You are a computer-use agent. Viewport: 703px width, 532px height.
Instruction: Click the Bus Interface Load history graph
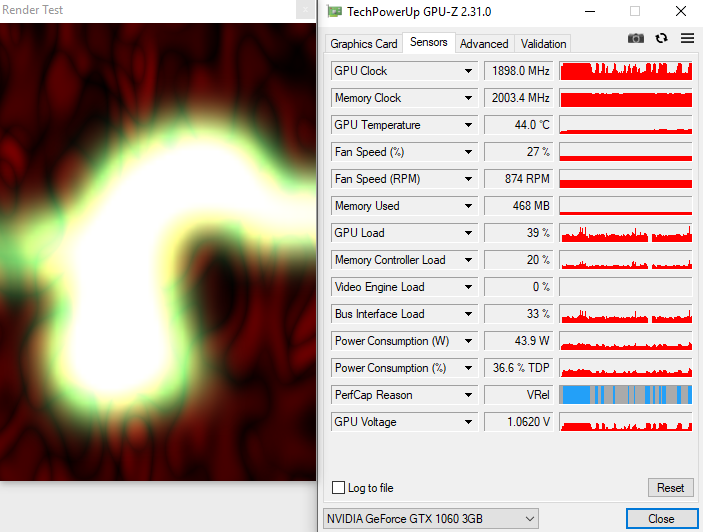click(x=625, y=314)
